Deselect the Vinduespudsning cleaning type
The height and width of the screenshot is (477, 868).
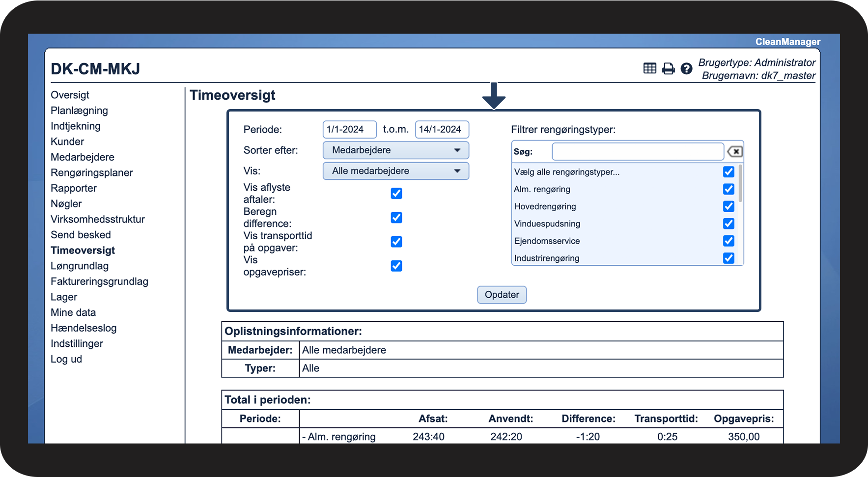click(x=728, y=224)
